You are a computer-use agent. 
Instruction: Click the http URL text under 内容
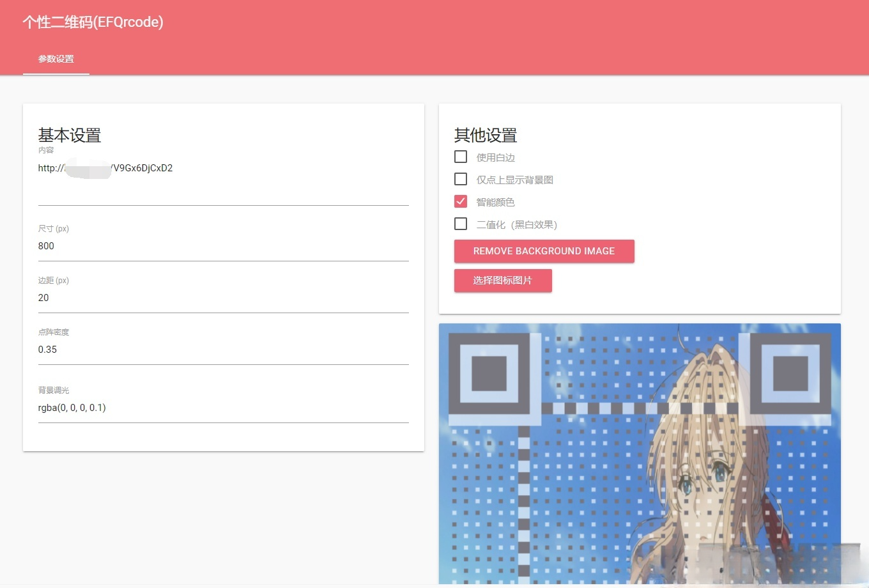[105, 168]
